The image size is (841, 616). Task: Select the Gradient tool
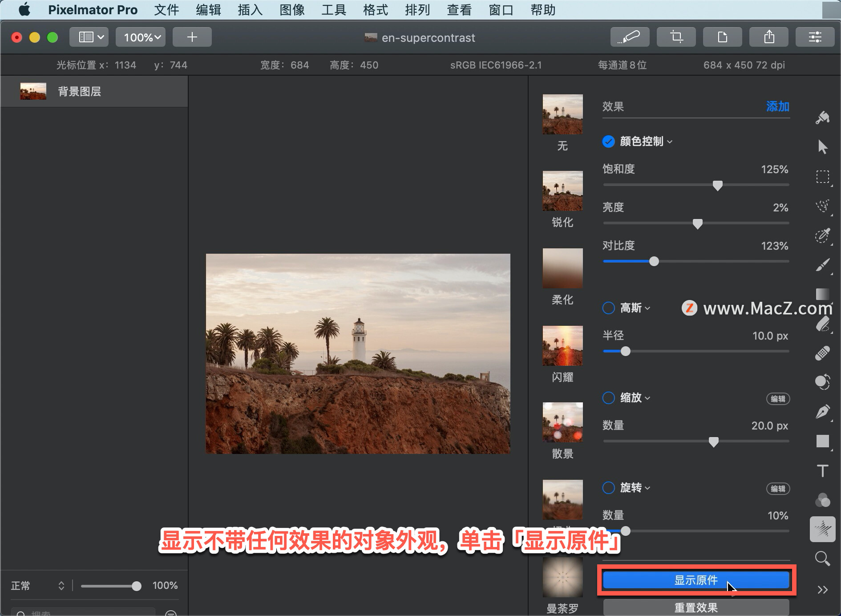[822, 294]
